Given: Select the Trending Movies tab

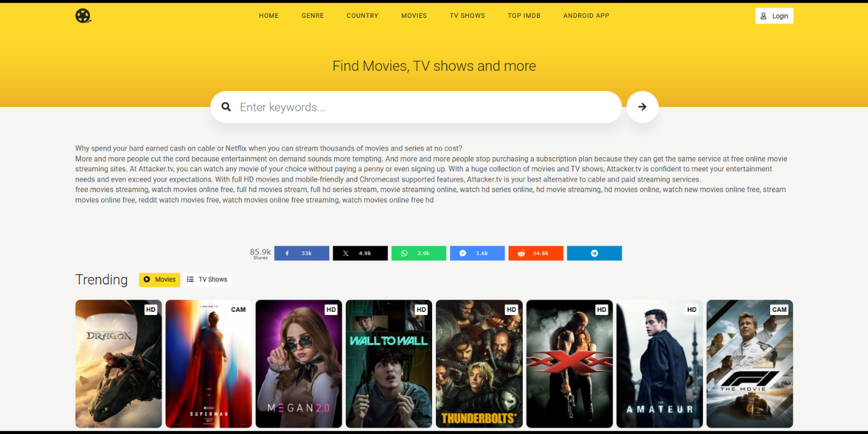Looking at the screenshot, I should coord(159,280).
